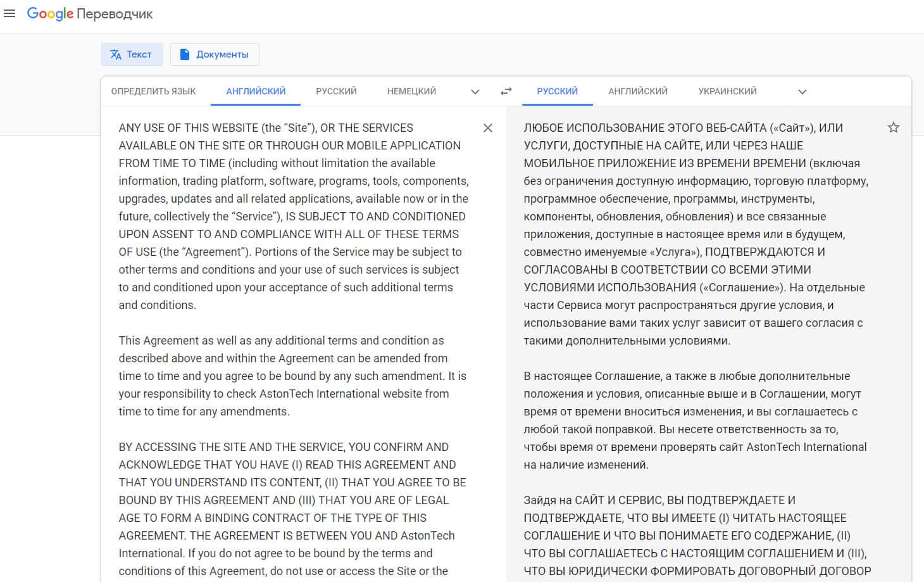Set target language to Английский
The height and width of the screenshot is (582, 924).
click(x=638, y=91)
